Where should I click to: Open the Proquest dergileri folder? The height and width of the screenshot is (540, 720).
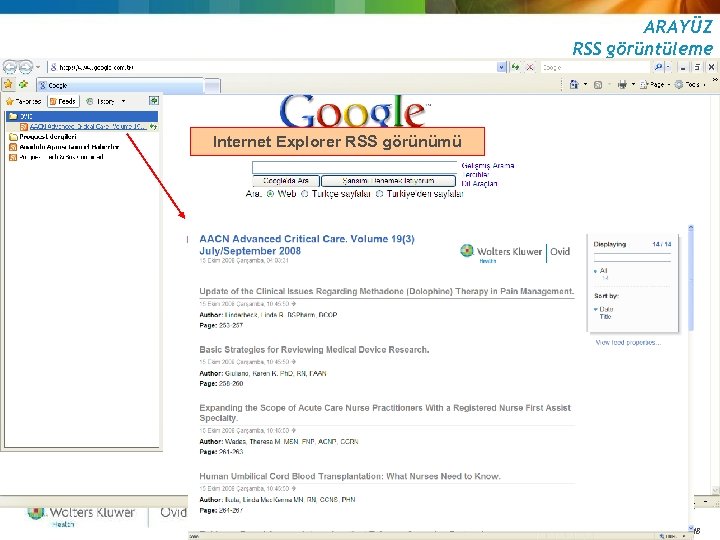43,137
